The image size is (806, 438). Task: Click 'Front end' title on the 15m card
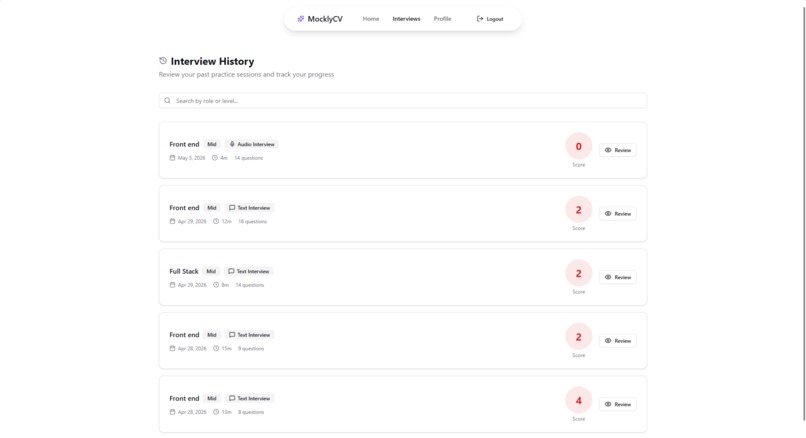[184, 335]
